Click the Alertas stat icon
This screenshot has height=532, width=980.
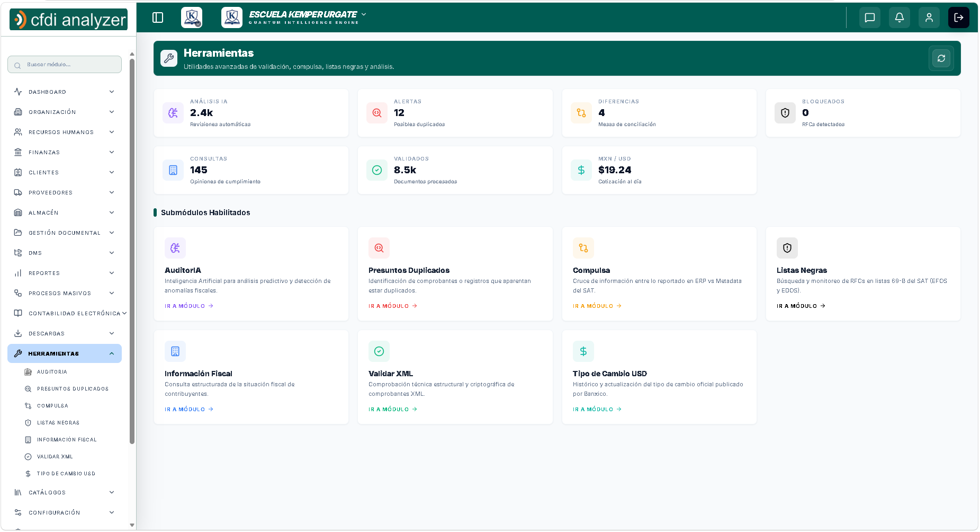pos(377,113)
